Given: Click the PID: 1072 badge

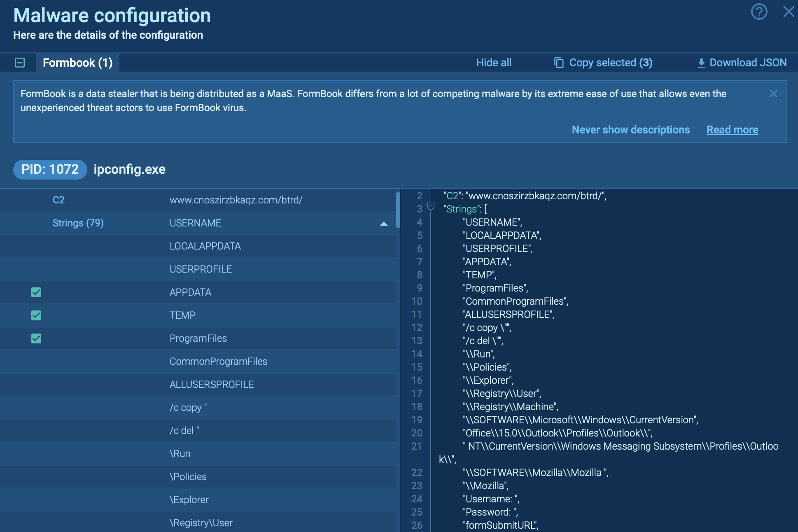Looking at the screenshot, I should pyautogui.click(x=50, y=169).
